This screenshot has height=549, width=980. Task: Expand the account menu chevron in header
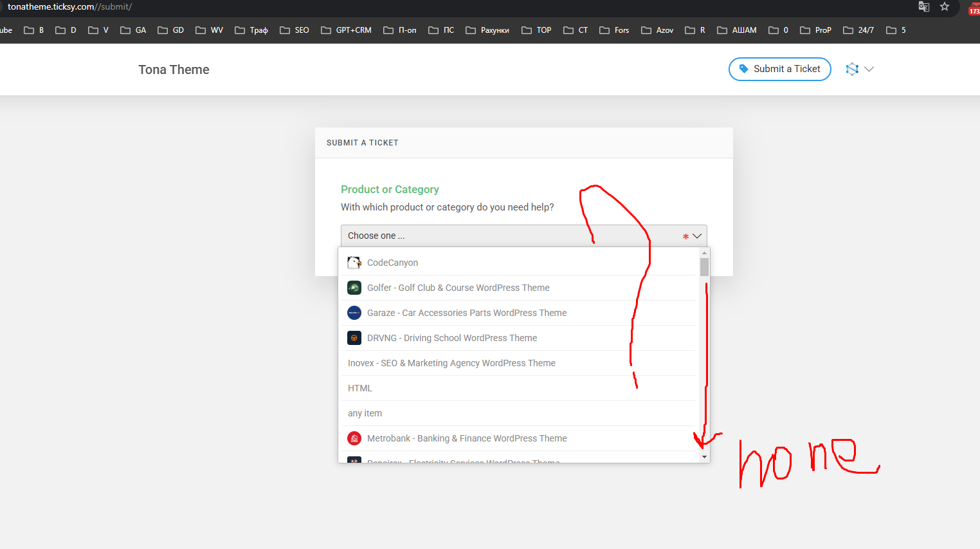pyautogui.click(x=869, y=69)
